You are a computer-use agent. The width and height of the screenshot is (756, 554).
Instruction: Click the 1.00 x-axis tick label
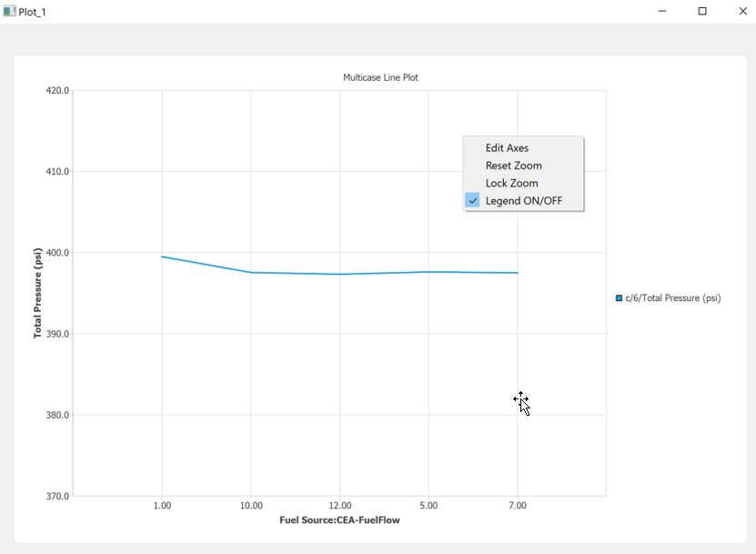pyautogui.click(x=162, y=506)
